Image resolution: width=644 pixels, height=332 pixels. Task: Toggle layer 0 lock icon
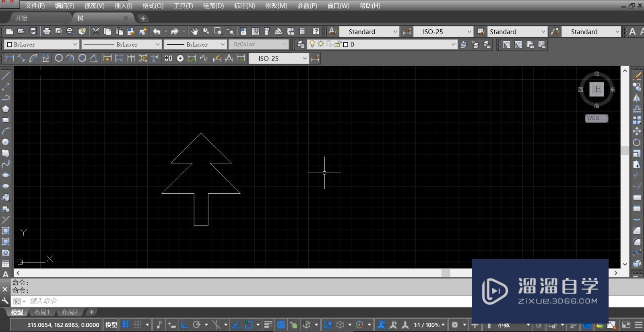338,44
